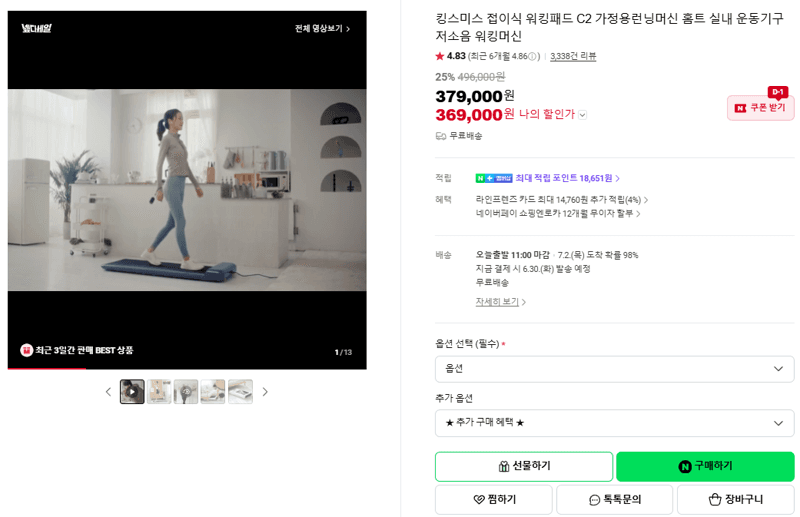The height and width of the screenshot is (517, 800).
Task: Click 선물하기 gift button
Action: click(x=524, y=466)
